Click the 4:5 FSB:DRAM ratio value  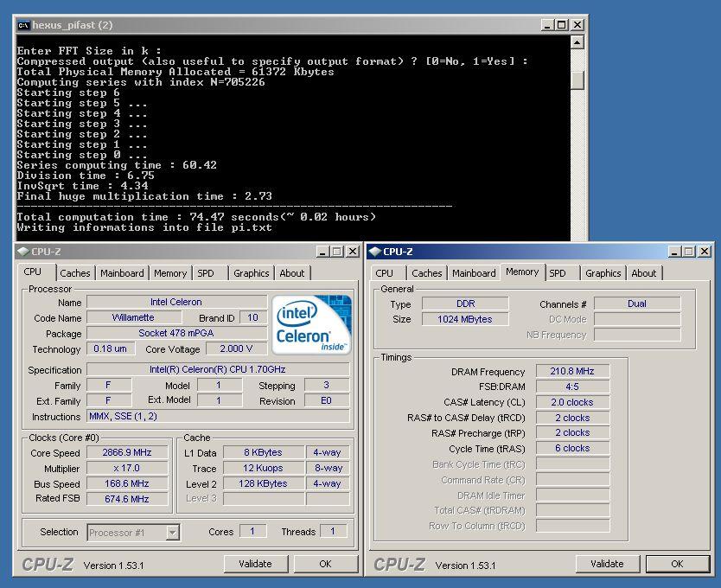click(x=573, y=387)
